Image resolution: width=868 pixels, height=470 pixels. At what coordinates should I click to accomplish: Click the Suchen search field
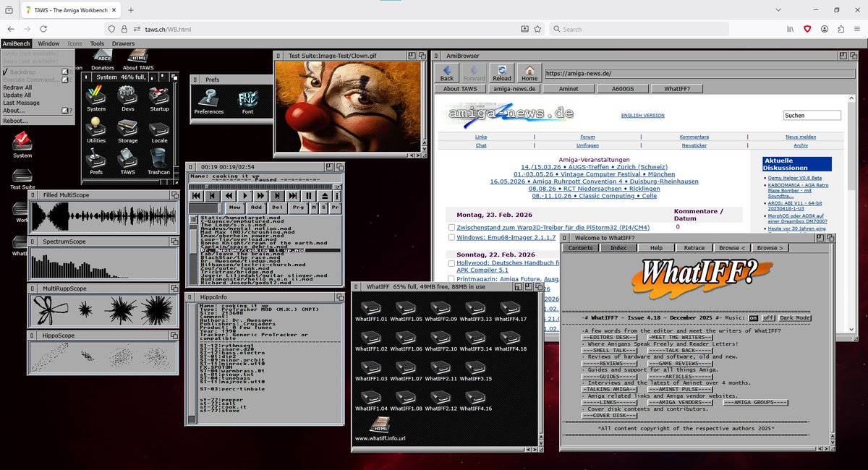pyautogui.click(x=812, y=115)
